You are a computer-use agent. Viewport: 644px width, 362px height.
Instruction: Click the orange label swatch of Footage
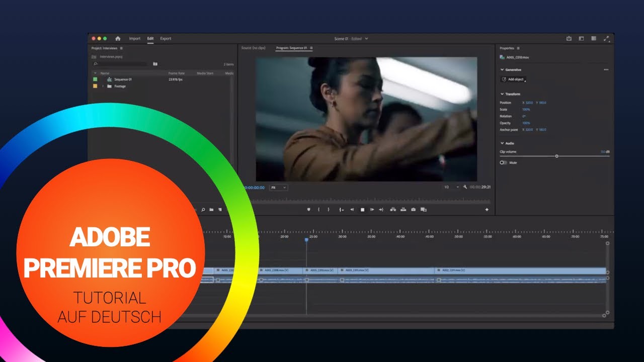[95, 86]
